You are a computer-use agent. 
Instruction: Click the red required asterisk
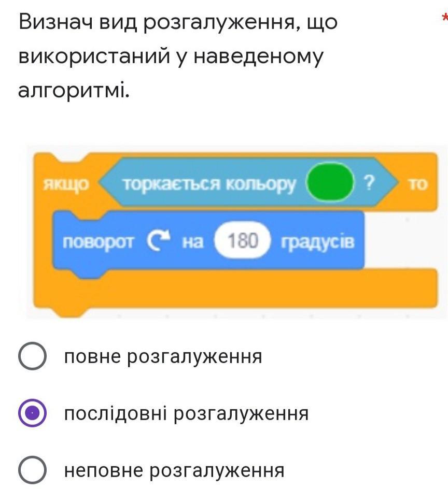pyautogui.click(x=445, y=18)
